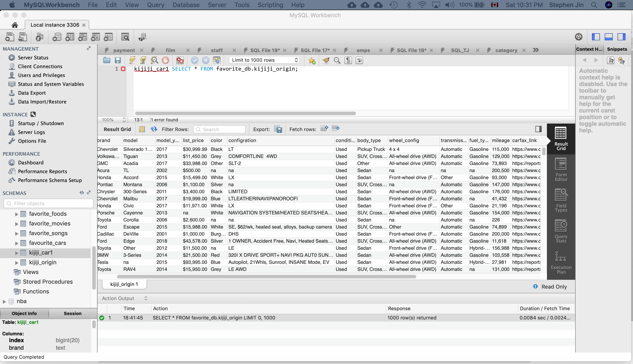Viewport: 633px width, 364px height.
Task: Toggle left sidebar panel visibility
Action: 596,37
